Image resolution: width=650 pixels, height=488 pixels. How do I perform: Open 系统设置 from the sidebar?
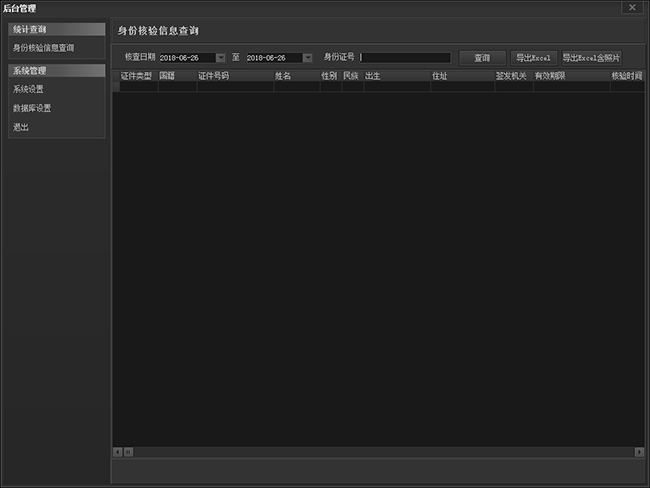(29, 89)
